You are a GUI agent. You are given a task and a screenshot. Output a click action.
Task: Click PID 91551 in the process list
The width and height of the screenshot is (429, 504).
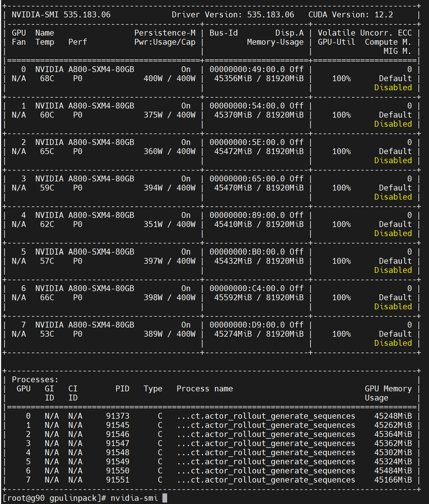click(x=118, y=480)
